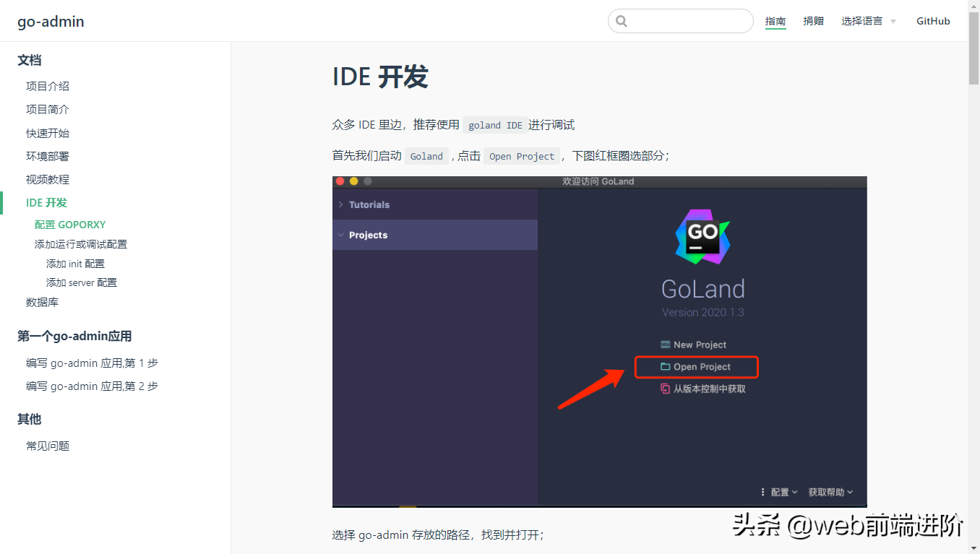
Task: Open the 指南 nav item
Action: point(775,21)
